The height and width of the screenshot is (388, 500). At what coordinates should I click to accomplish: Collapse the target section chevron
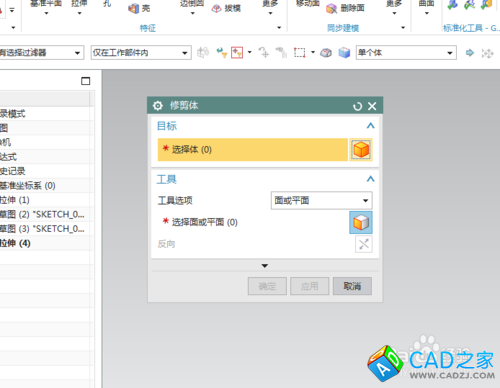(370, 126)
